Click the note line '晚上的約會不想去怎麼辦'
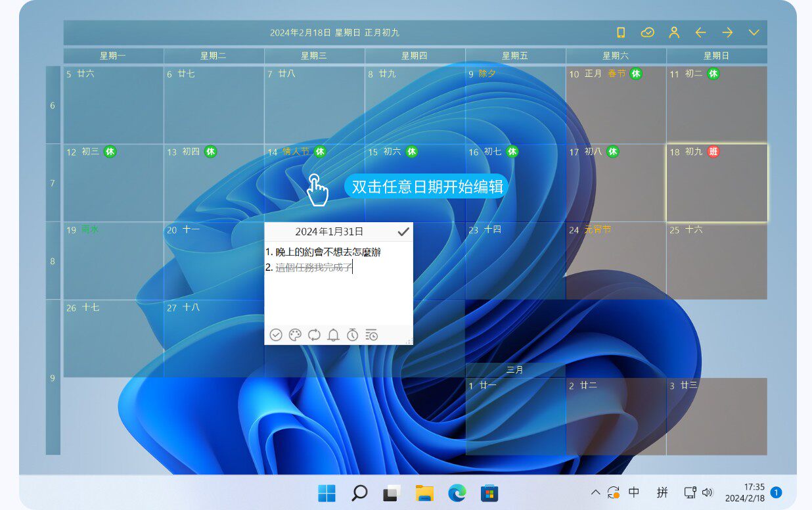 (328, 252)
